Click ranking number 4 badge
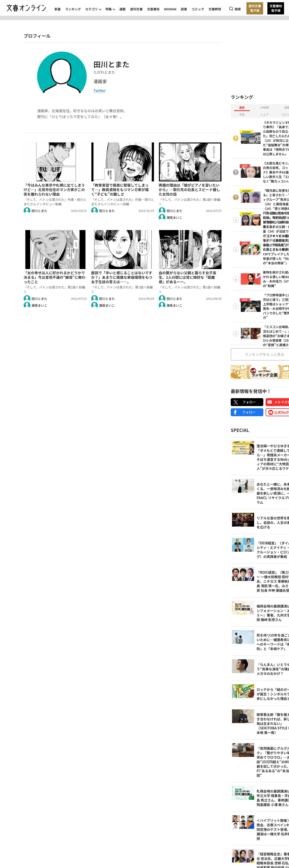 point(235,220)
